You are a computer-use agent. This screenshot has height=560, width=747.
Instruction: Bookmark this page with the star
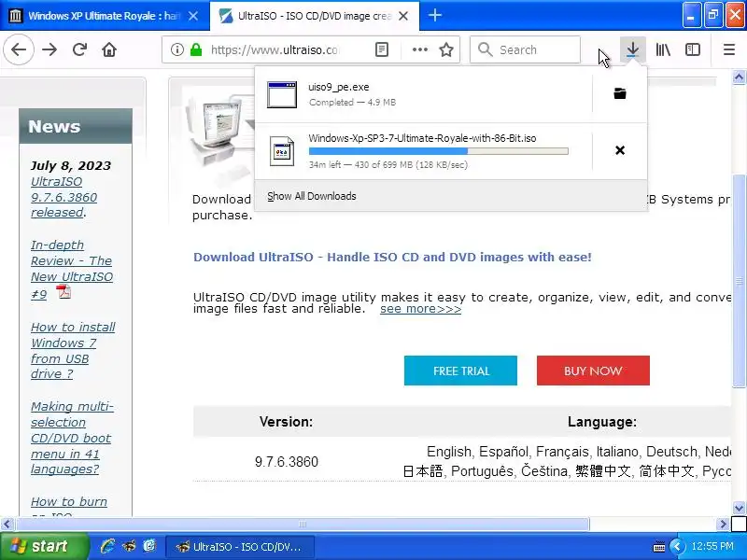tap(446, 49)
